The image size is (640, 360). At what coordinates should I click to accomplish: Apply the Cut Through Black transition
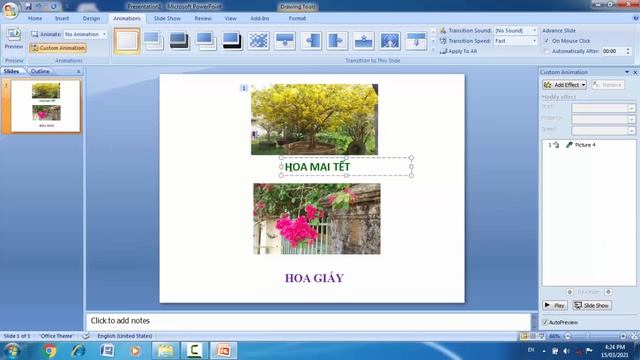pyautogui.click(x=232, y=41)
